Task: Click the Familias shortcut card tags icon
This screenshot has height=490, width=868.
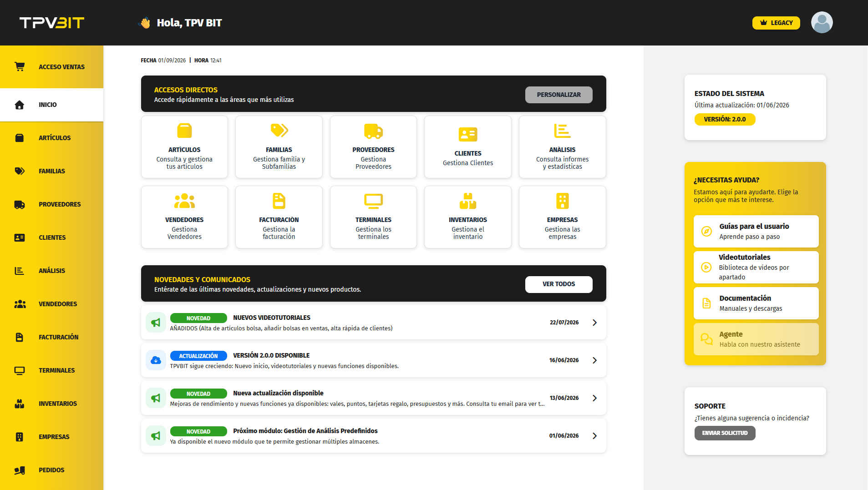Action: 279,131
